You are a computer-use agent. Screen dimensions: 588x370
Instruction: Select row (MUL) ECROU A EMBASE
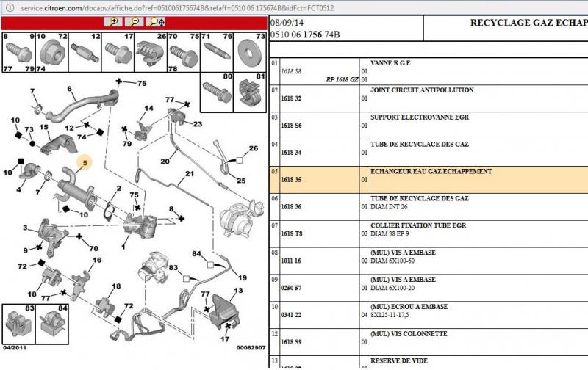pyautogui.click(x=429, y=315)
